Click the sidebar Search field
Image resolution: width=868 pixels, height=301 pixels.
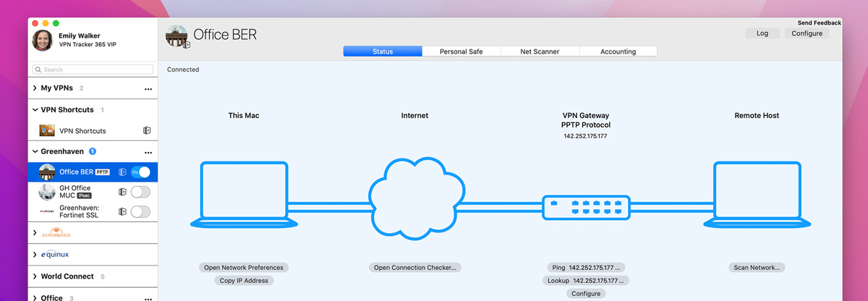click(93, 69)
